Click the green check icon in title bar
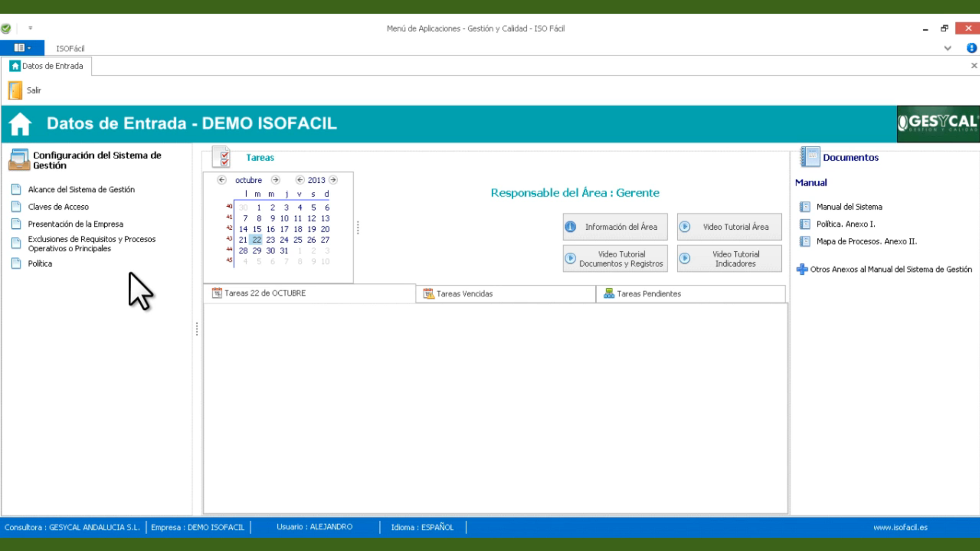980x551 pixels. click(x=6, y=29)
